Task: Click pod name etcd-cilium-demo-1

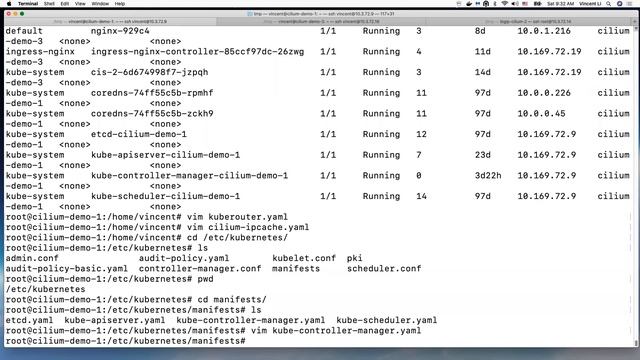Action: [x=139, y=134]
